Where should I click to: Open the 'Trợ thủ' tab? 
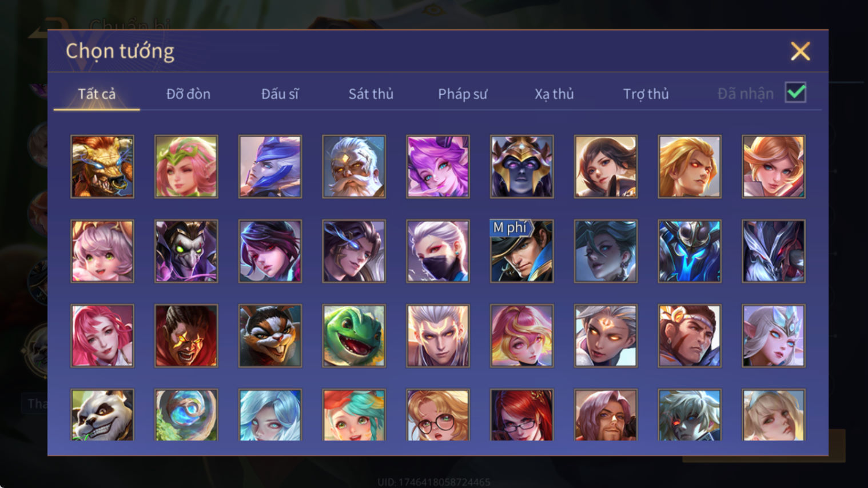click(x=646, y=94)
